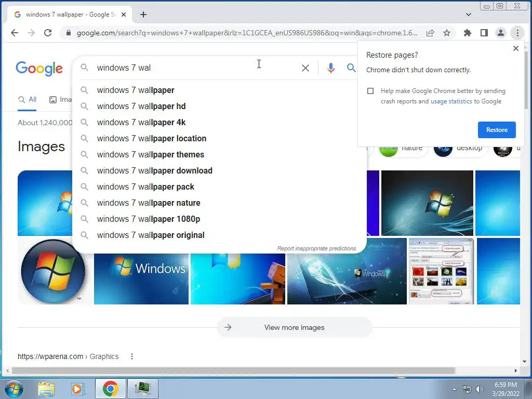Image resolution: width=532 pixels, height=399 pixels.
Task: Open the Windows Start button
Action: 14,389
